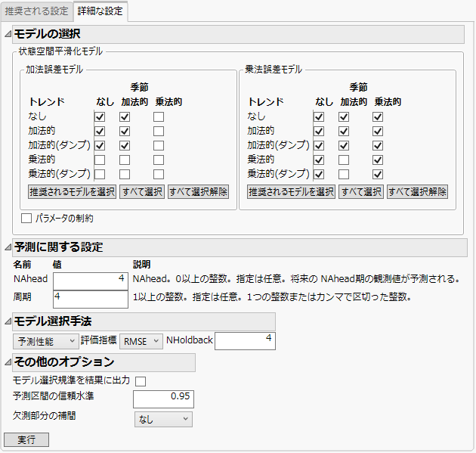Click 推奨されるモデルを選択 in 加法誤差モデル

coord(72,192)
